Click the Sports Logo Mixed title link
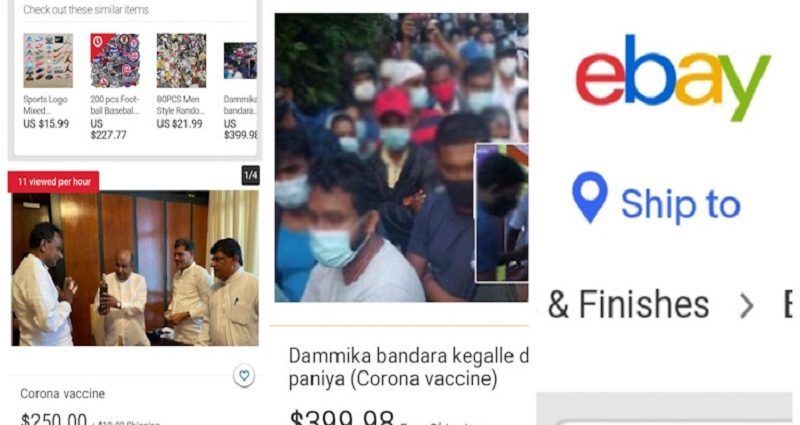Image resolution: width=800 pixels, height=425 pixels. 45,105
